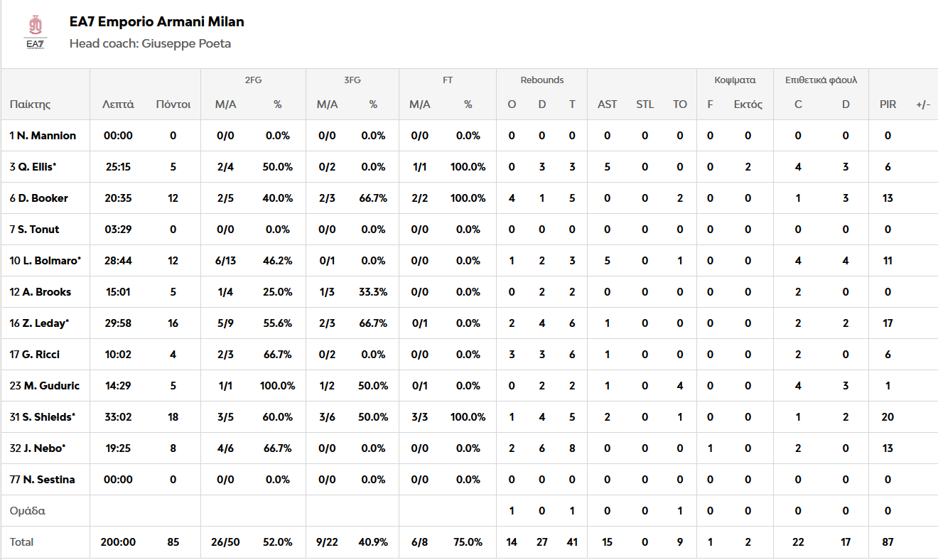Select S. Shields in the box score

[x=42, y=417]
